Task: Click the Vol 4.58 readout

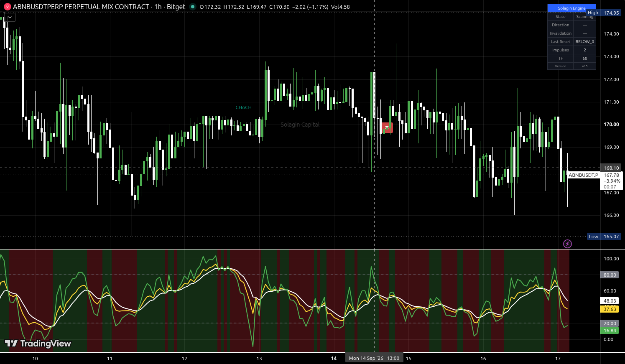Action: click(339, 7)
